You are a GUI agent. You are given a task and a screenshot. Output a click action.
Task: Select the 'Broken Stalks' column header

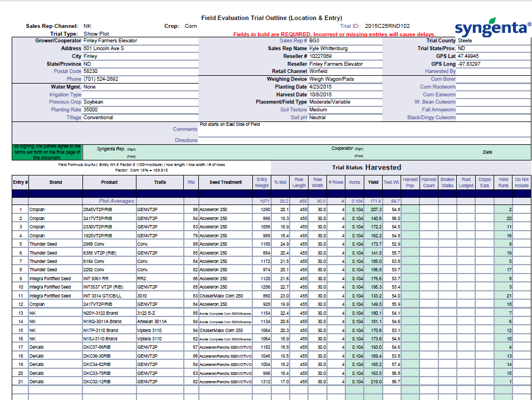[447, 183]
